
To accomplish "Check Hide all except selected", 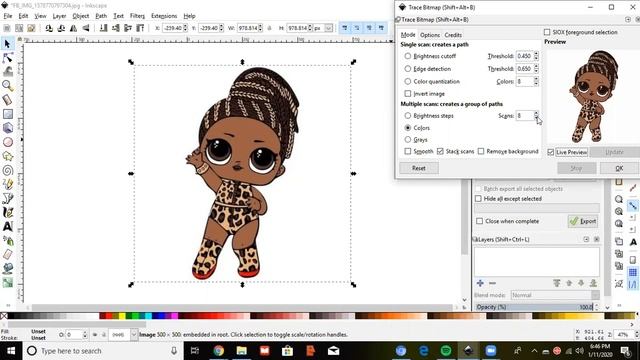I will pyautogui.click(x=478, y=199).
